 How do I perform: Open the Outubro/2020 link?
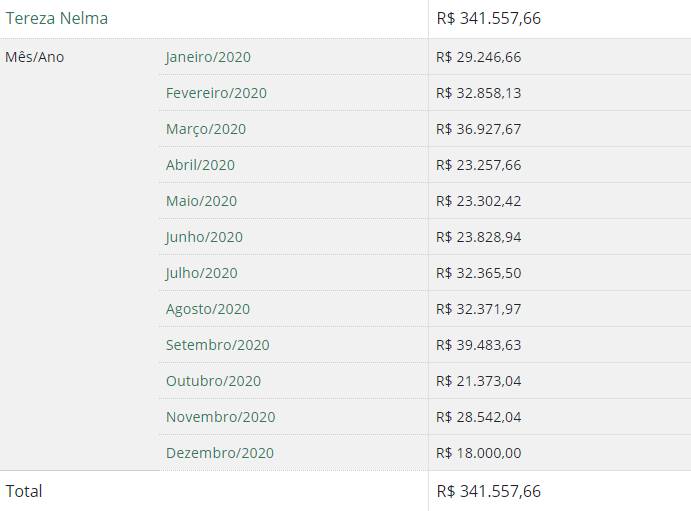click(213, 381)
